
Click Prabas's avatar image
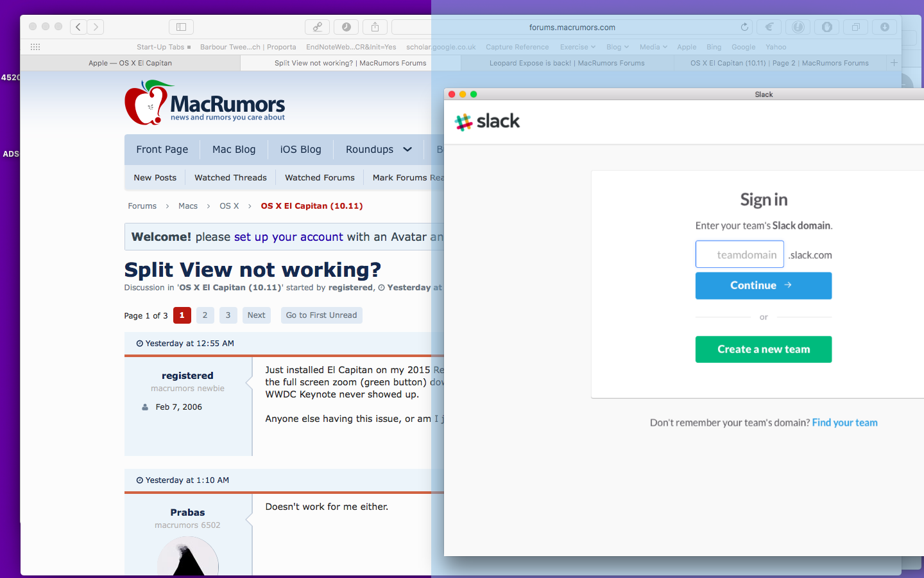[188, 557]
